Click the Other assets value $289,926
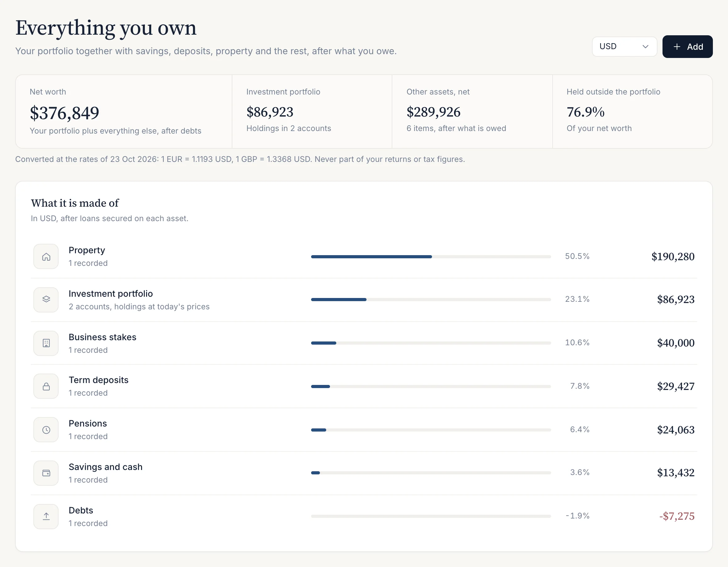728x567 pixels. (x=433, y=112)
